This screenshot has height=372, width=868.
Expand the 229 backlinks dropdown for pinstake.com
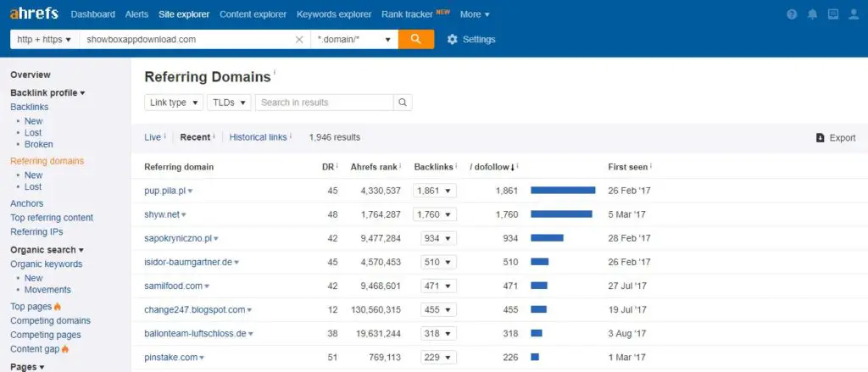click(438, 357)
